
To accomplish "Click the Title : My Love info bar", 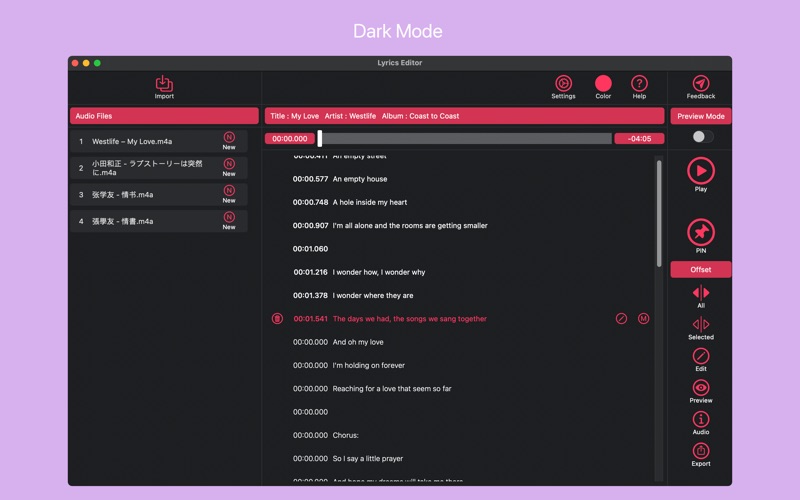I will [464, 116].
